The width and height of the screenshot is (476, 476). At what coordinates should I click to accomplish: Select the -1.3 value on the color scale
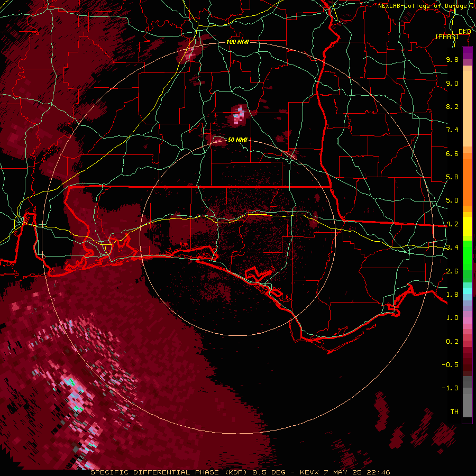450,388
